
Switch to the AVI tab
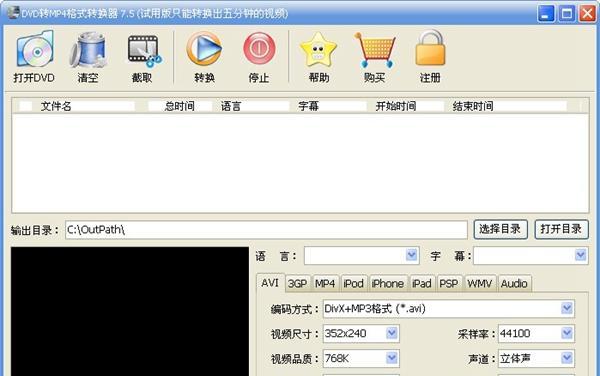click(x=270, y=283)
